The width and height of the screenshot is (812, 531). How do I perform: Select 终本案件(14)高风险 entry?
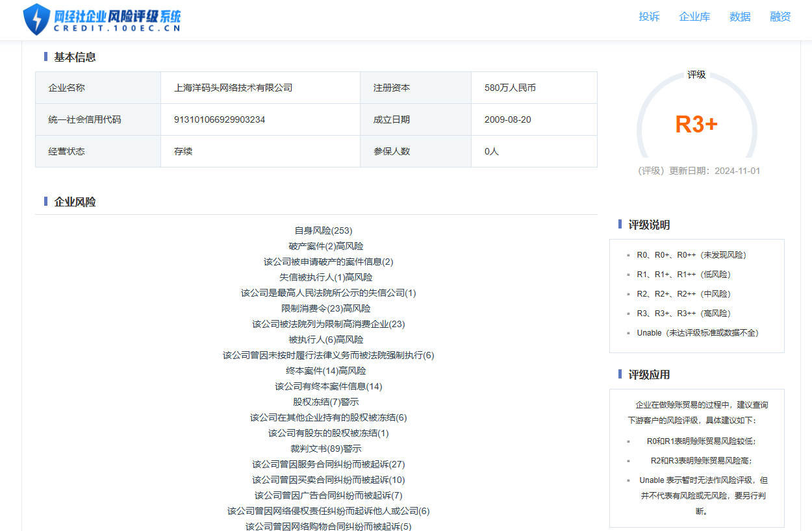[x=325, y=371]
